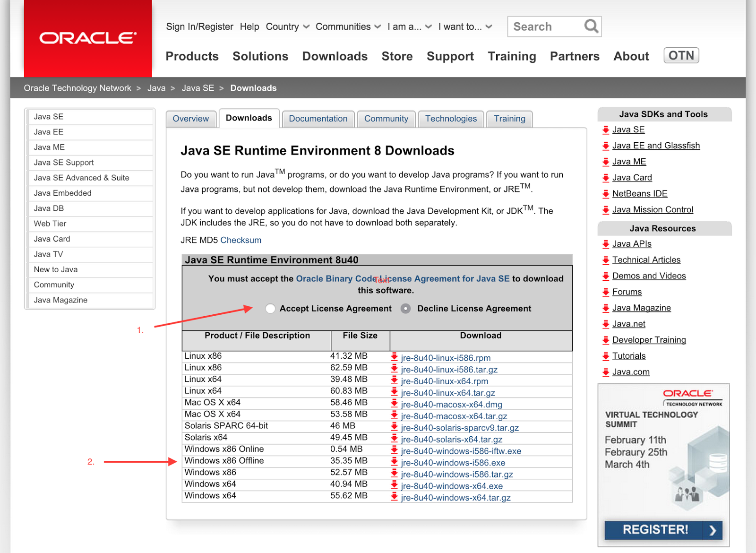Click the download icon next to Java Mission Control
Image resolution: width=756 pixels, height=553 pixels.
click(x=606, y=209)
